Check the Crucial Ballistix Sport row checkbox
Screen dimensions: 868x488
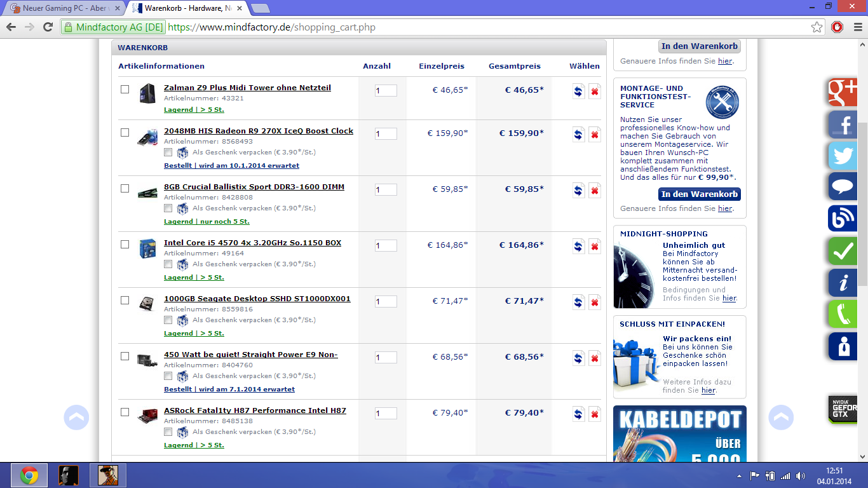coord(125,188)
